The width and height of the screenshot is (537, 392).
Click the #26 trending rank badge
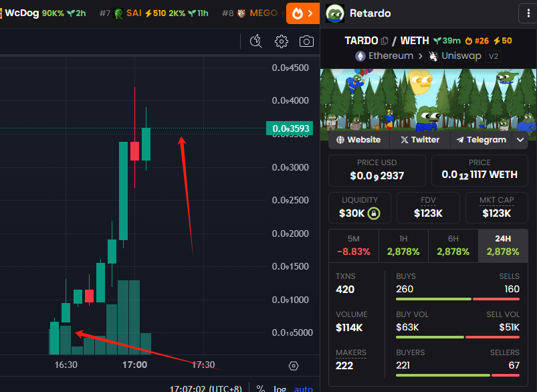(x=477, y=41)
